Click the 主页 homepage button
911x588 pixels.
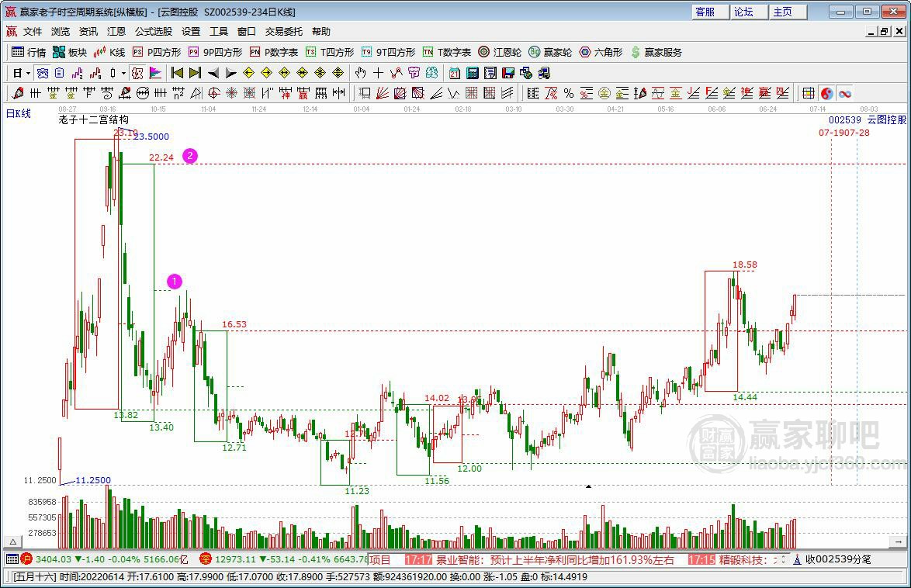pyautogui.click(x=788, y=12)
